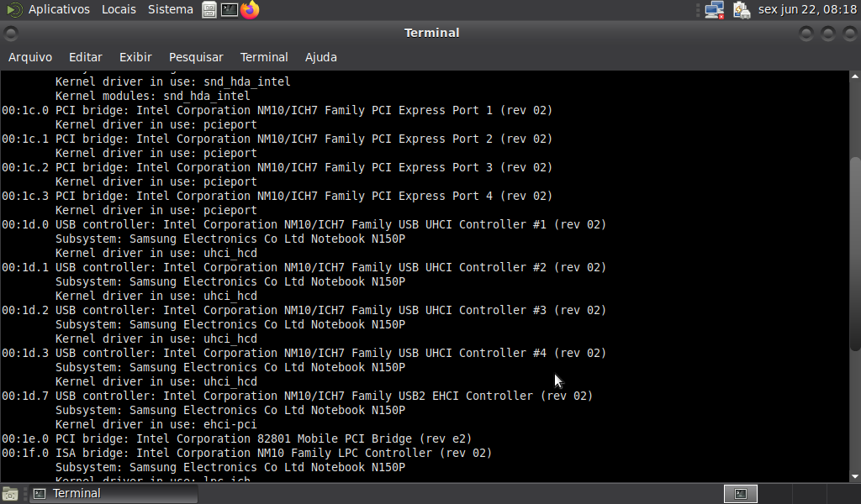
Task: Open the Aplicativos menu
Action: [59, 10]
